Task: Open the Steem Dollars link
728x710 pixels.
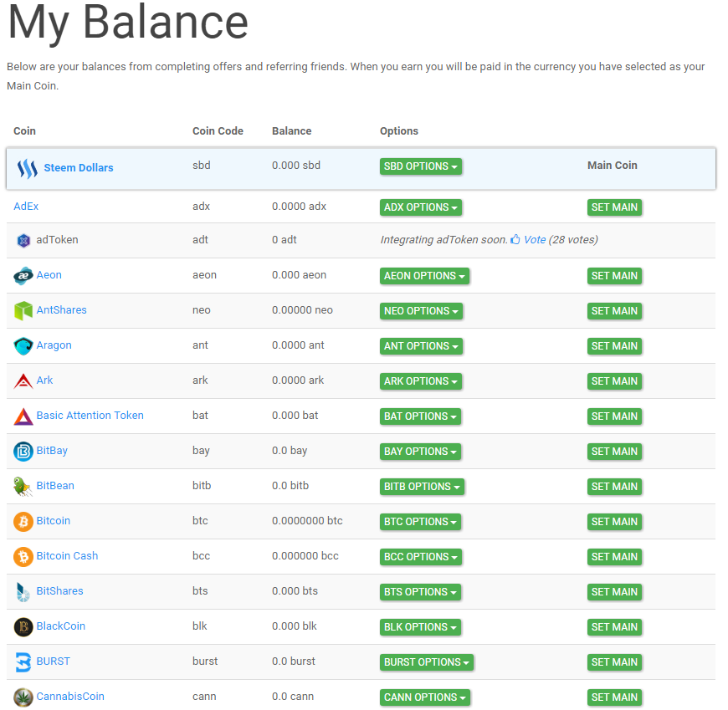Action: point(79,168)
